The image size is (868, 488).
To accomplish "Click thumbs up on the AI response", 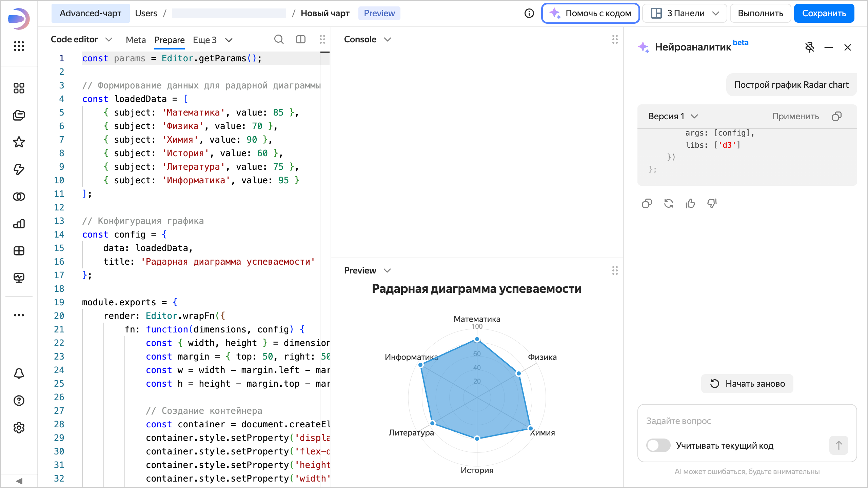I will (x=690, y=203).
